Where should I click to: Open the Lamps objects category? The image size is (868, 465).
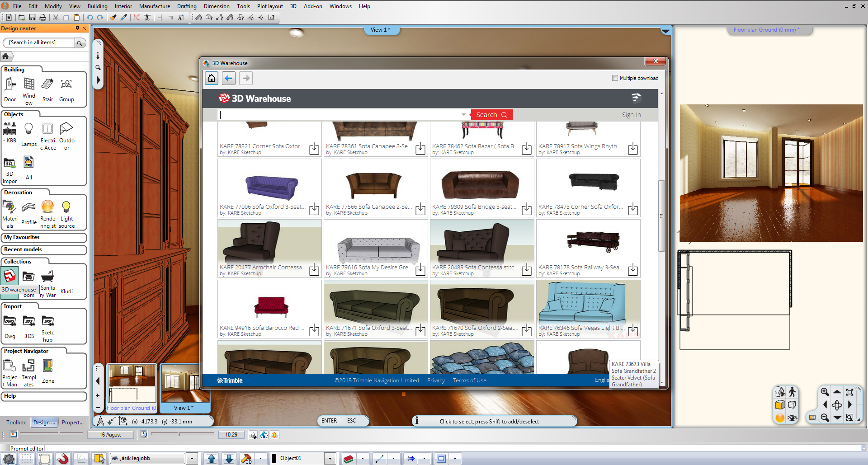[28, 134]
